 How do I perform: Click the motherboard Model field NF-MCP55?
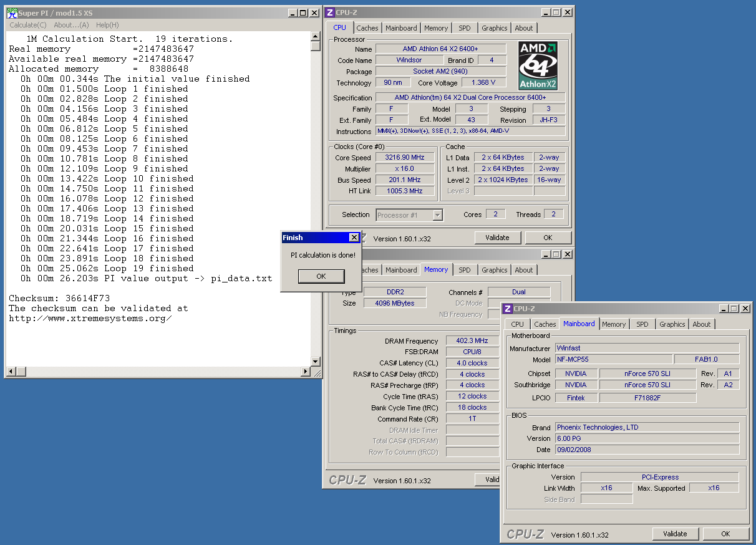click(614, 359)
